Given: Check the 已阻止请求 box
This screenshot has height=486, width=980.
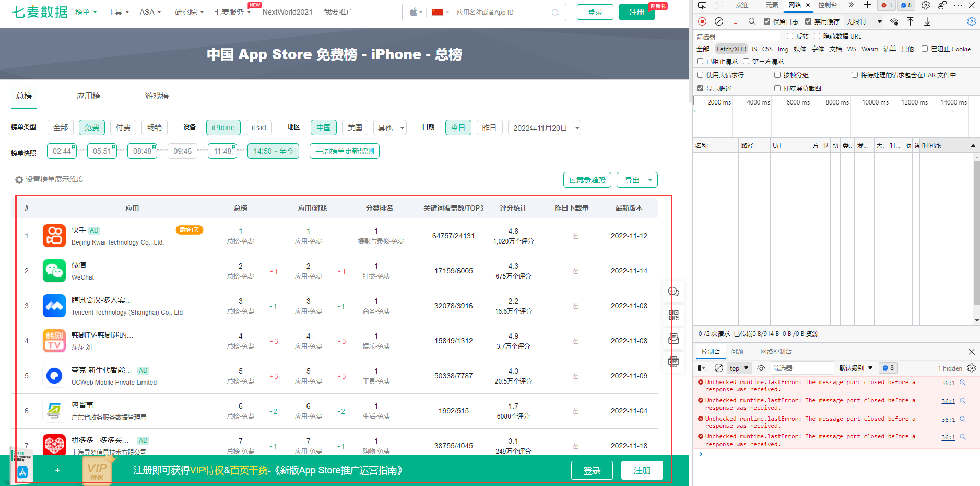Looking at the screenshot, I should (700, 61).
